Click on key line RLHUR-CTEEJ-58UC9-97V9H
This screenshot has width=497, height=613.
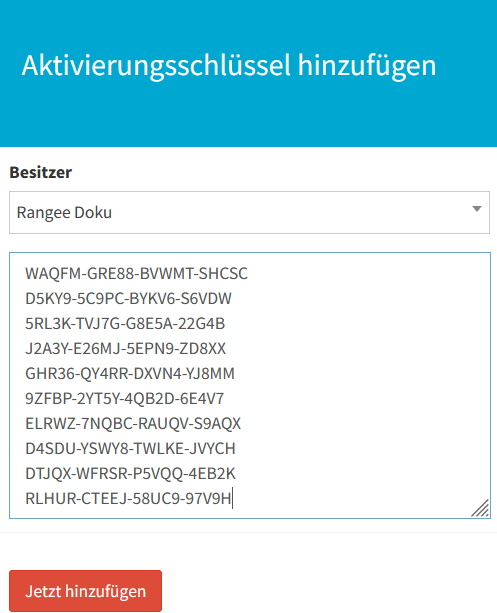[x=128, y=498]
